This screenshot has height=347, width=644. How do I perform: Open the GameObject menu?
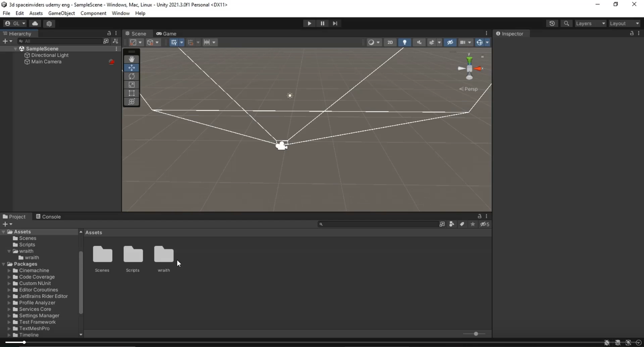(x=61, y=13)
